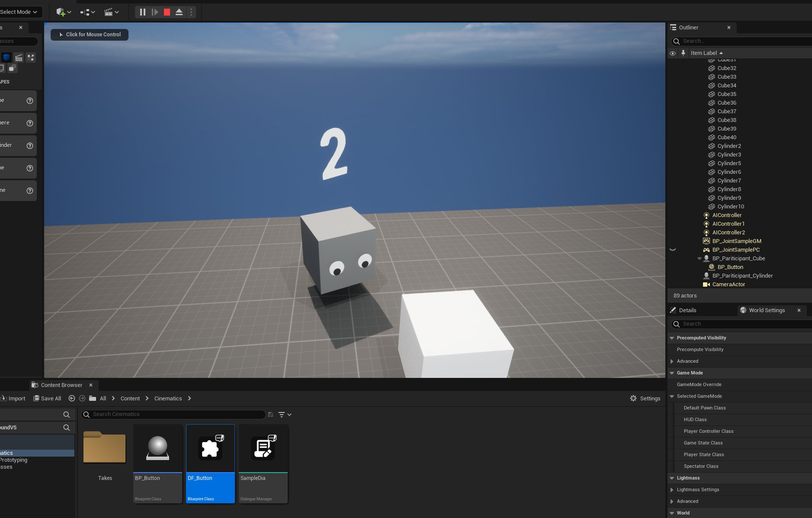Pause the running simulation

(x=142, y=12)
